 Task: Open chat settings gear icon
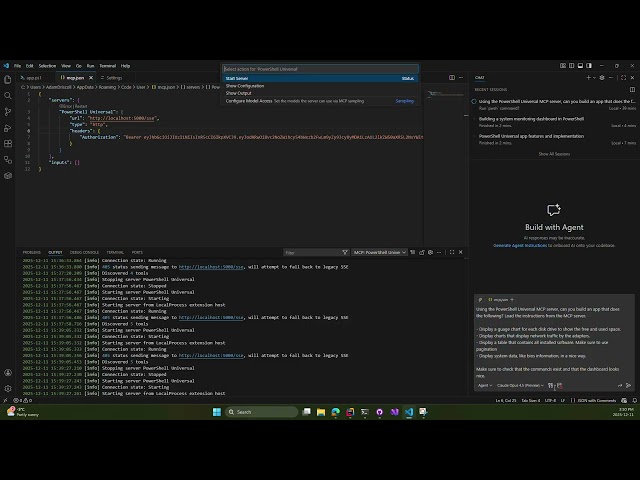point(602,78)
